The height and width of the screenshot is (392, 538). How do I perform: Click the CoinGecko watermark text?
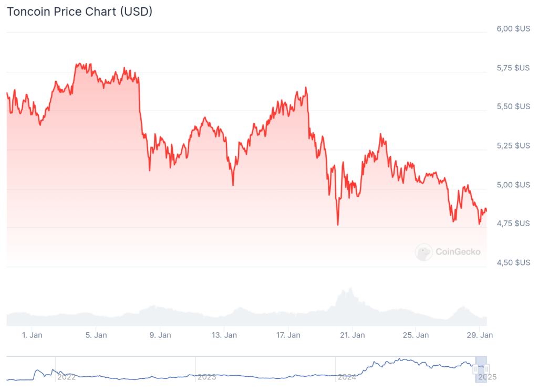(x=458, y=252)
